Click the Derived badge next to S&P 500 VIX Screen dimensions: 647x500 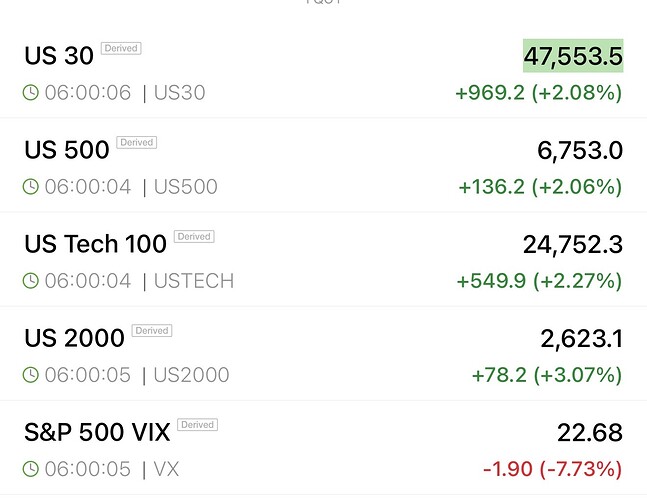click(x=198, y=425)
